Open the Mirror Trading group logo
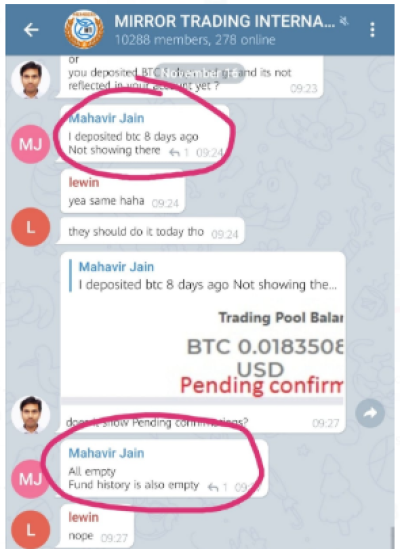 pos(84,29)
